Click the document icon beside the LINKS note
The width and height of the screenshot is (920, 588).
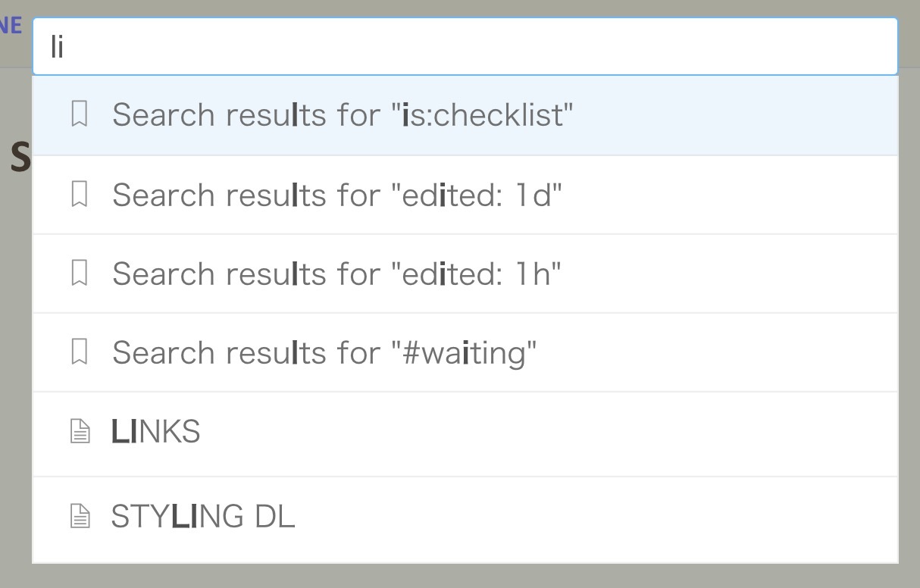pos(80,431)
